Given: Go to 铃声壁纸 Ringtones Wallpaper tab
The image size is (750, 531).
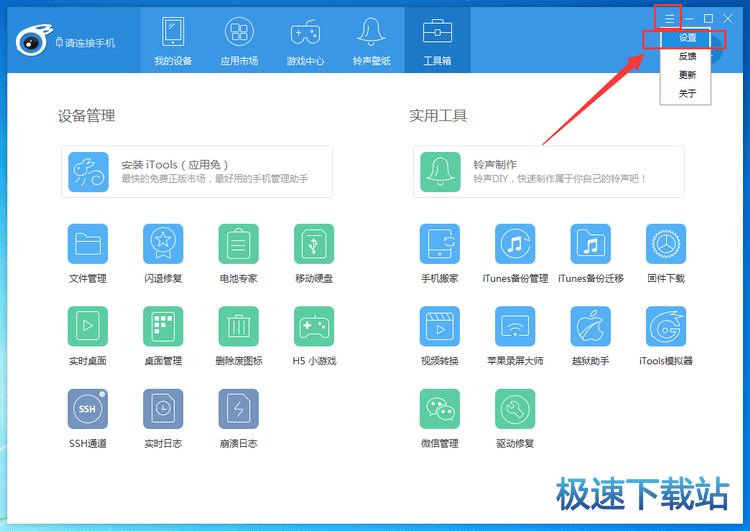Looking at the screenshot, I should [371, 40].
